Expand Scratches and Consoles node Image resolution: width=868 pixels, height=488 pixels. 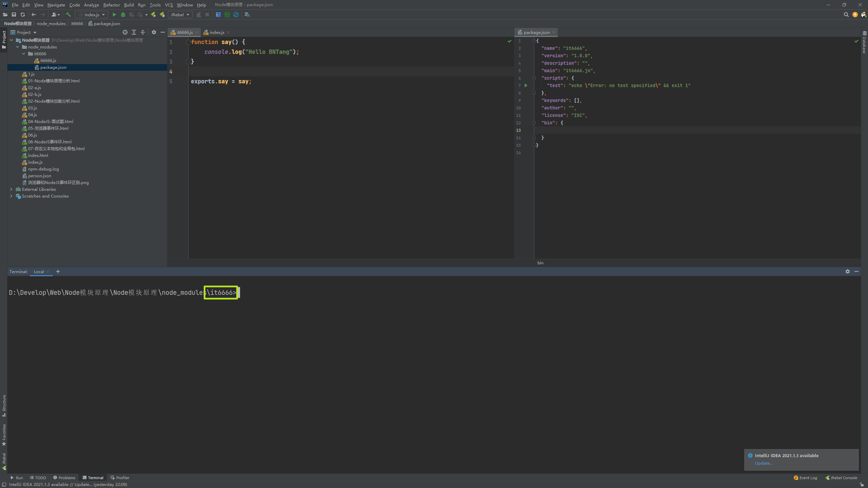click(11, 196)
